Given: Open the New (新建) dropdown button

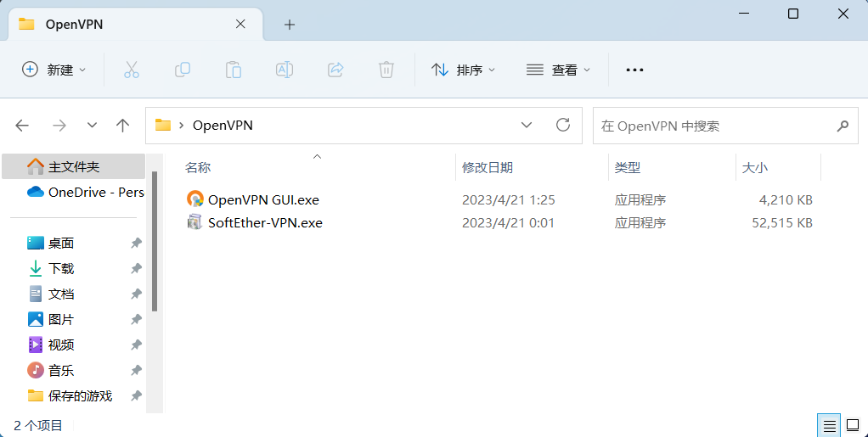Looking at the screenshot, I should [54, 70].
